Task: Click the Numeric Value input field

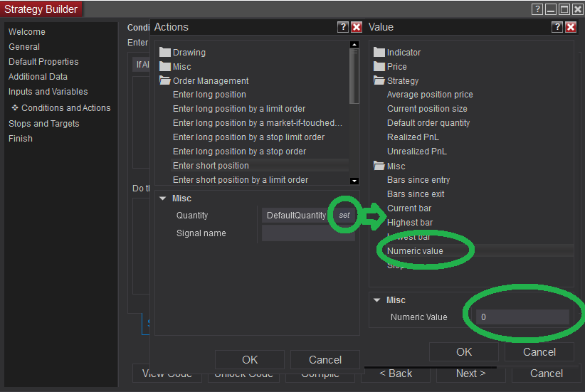Action: click(522, 317)
